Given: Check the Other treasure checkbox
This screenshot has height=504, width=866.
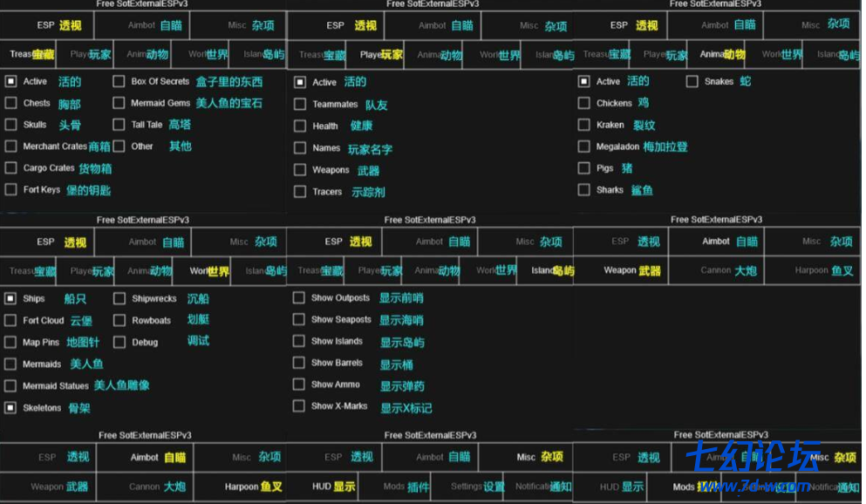Looking at the screenshot, I should tap(119, 146).
